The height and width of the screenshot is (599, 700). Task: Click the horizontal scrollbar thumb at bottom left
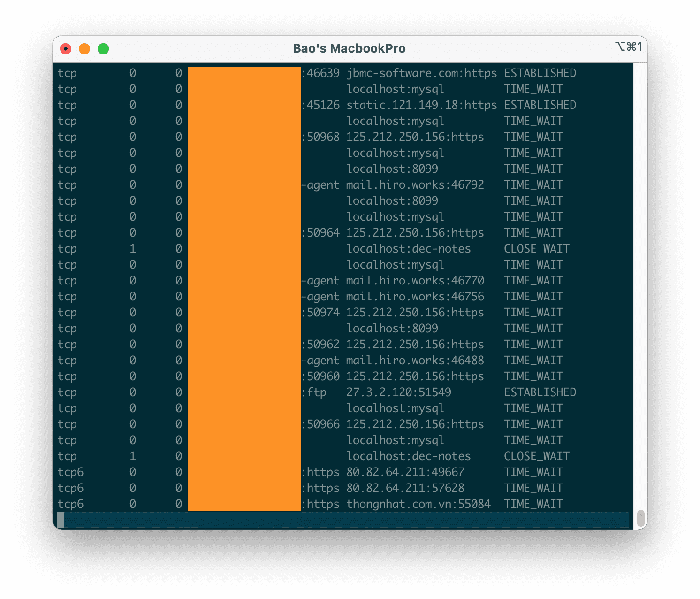[x=61, y=520]
